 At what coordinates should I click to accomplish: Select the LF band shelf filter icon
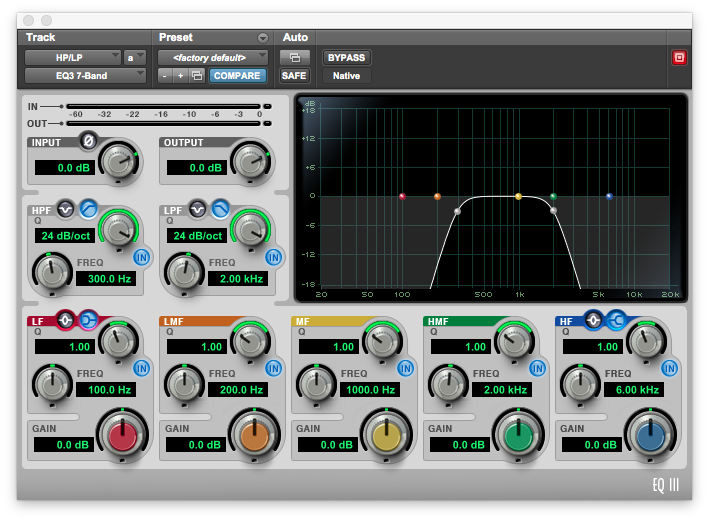87,321
